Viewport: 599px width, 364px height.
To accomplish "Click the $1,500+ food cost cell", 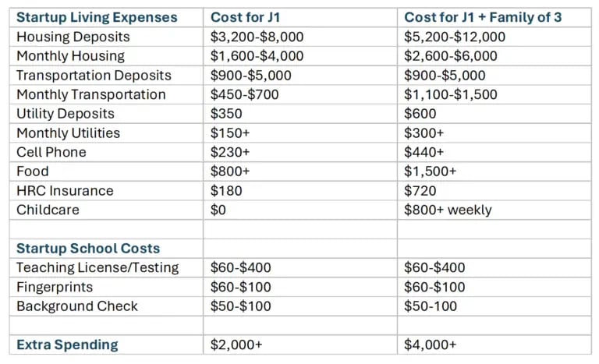I will coord(431,171).
